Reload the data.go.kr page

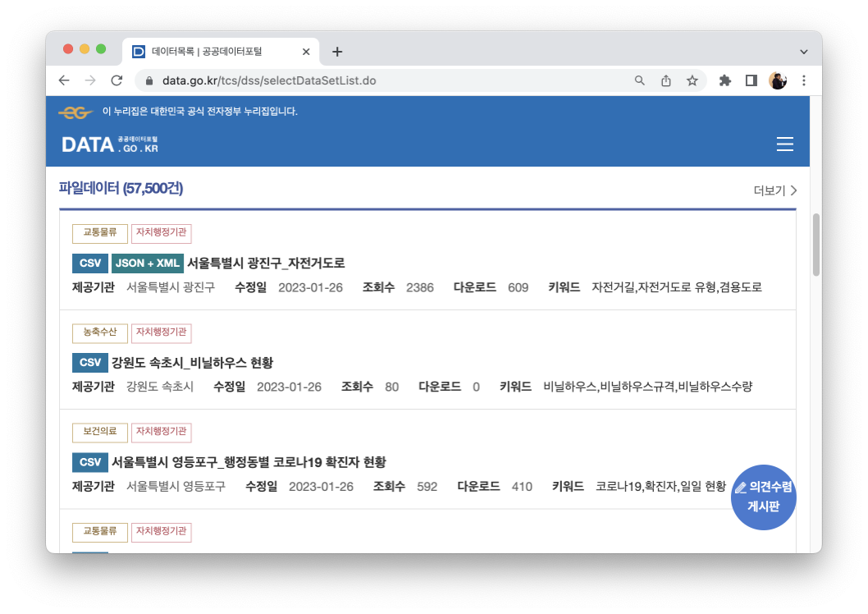pos(116,80)
